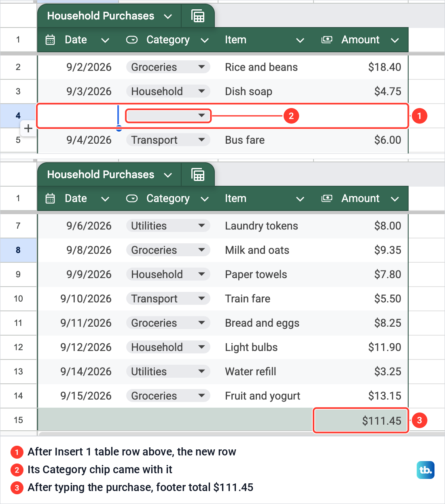445x504 pixels.
Task: Click the calendar icon beside Date in upper table
Action: 50,40
